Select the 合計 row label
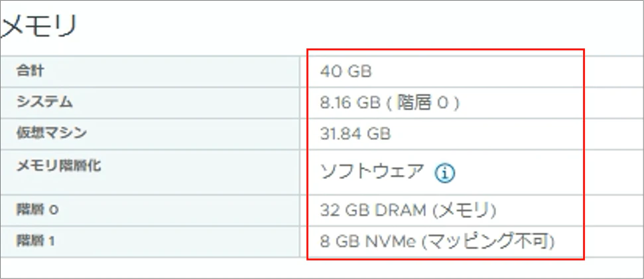 pos(30,70)
